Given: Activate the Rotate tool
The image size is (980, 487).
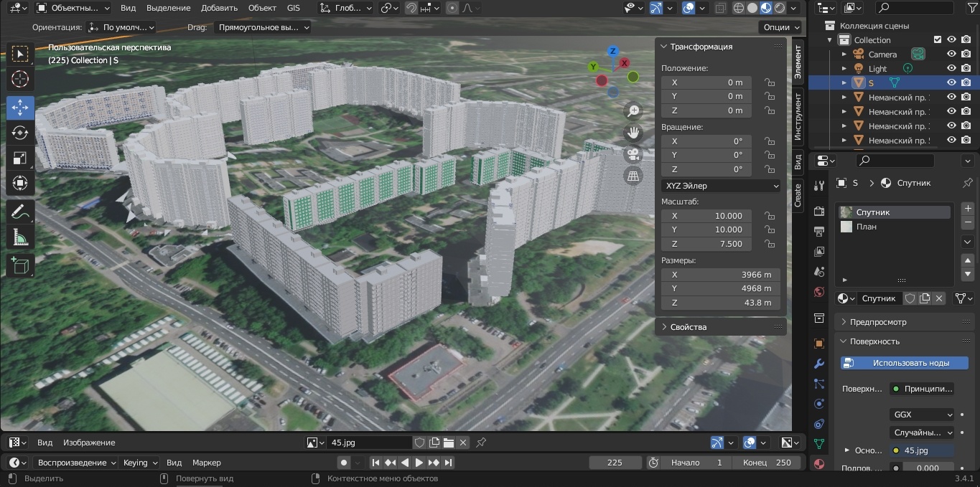Looking at the screenshot, I should (20, 133).
